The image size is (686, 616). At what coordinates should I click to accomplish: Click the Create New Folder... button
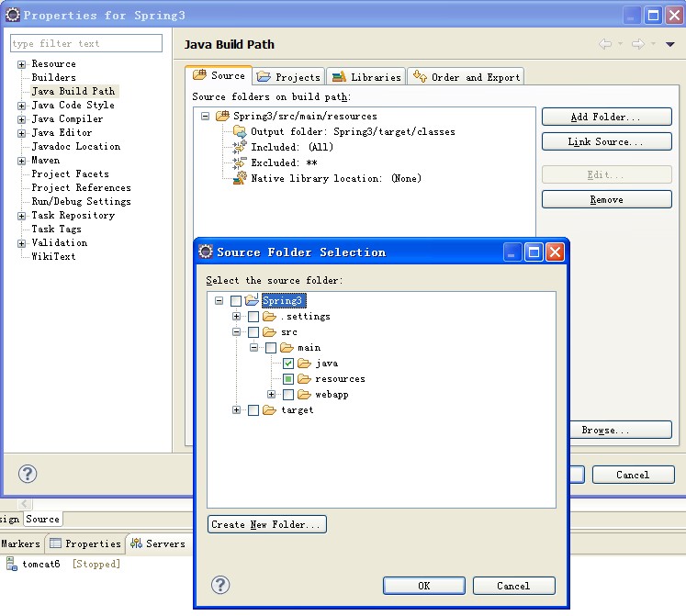click(x=267, y=524)
